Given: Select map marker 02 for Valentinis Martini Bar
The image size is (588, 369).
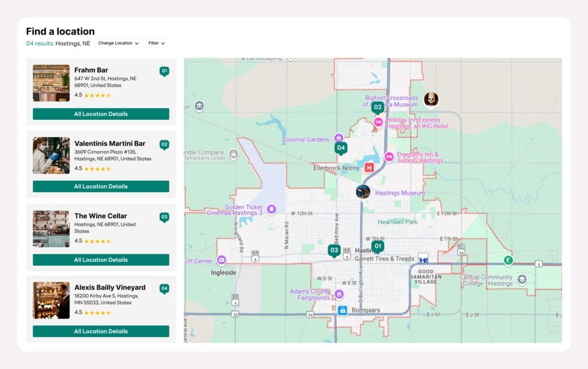Looking at the screenshot, I should [x=378, y=107].
